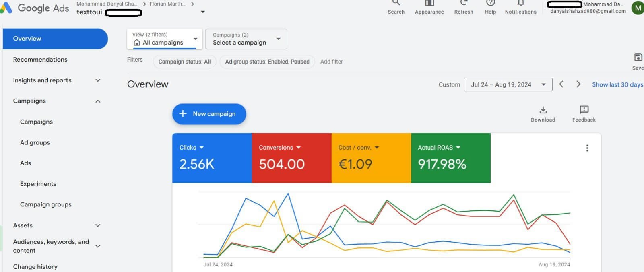The height and width of the screenshot is (272, 644).
Task: Click the plus icon on New campaign
Action: pos(183,114)
